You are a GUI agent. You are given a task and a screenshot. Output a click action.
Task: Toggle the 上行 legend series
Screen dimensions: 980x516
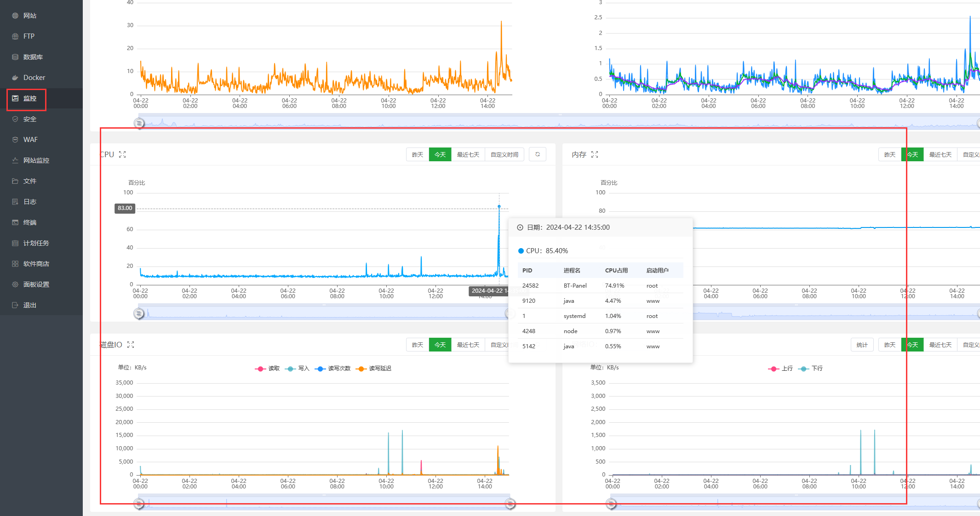780,369
